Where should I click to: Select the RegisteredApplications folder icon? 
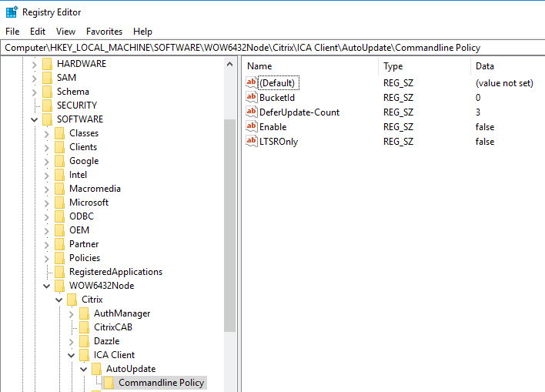pyautogui.click(x=60, y=272)
